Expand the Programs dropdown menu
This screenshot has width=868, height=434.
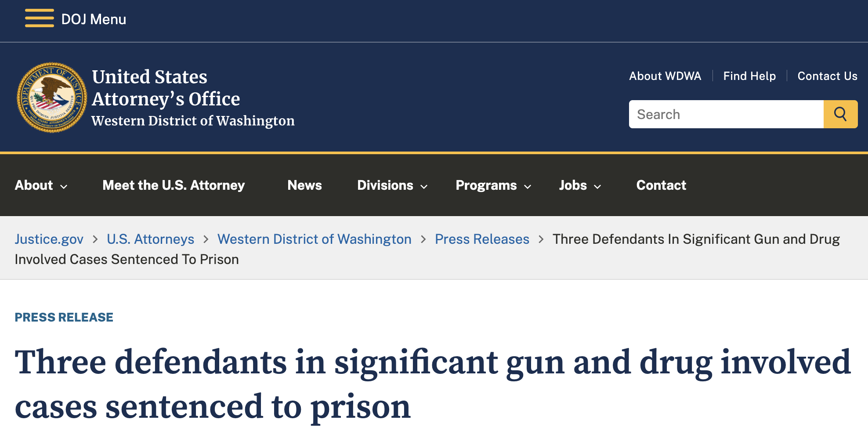click(x=493, y=185)
